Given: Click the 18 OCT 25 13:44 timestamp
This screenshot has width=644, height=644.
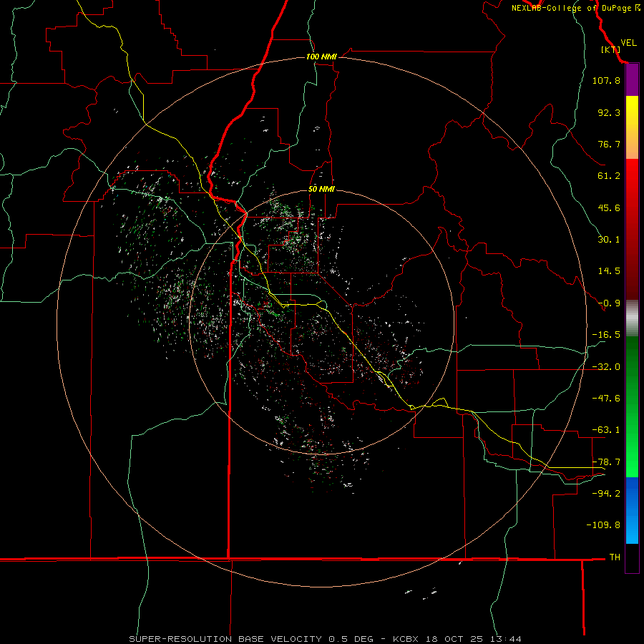Looking at the screenshot, I should click(x=472, y=639).
